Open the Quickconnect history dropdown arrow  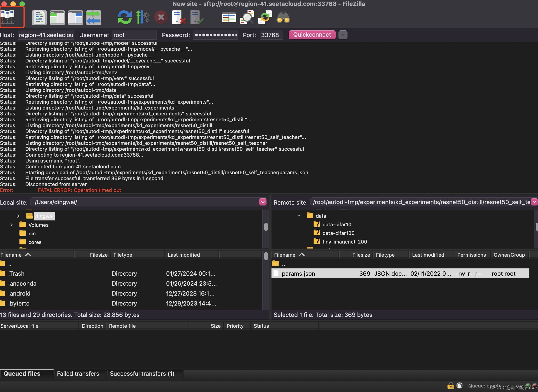343,35
